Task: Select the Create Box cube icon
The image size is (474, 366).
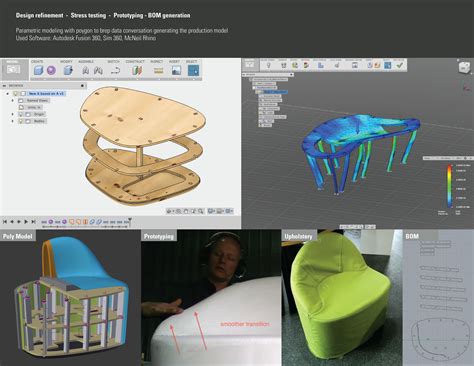Action: (x=38, y=70)
